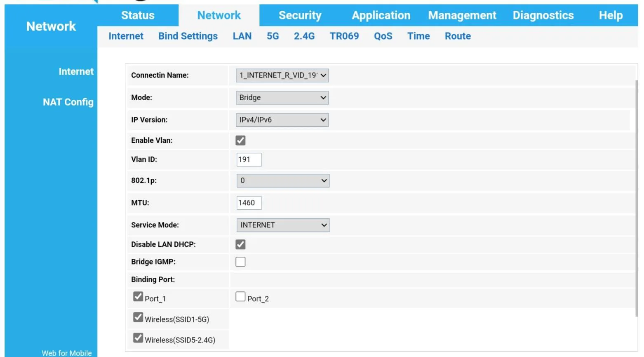Toggle the Enable Vlan checkbox

click(x=240, y=141)
